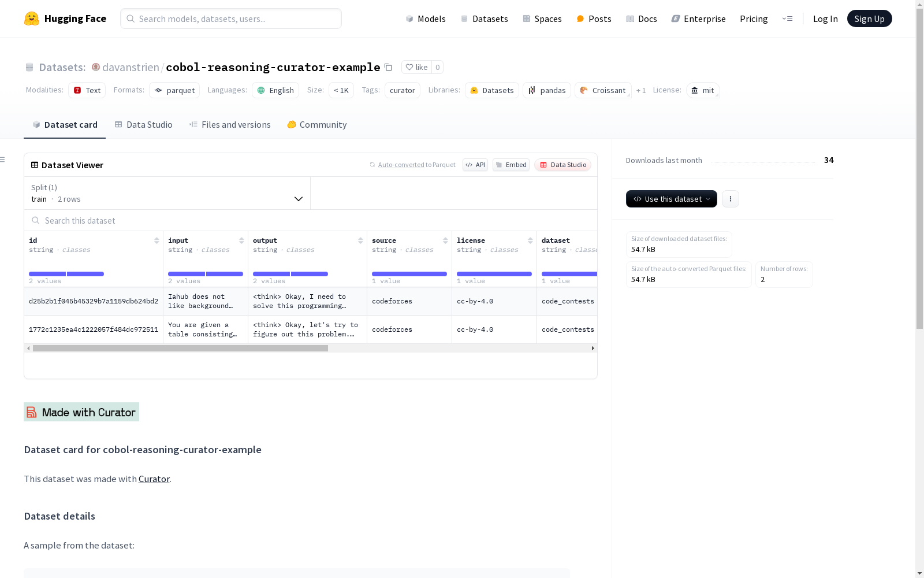Open the Data Studio tab
This screenshot has width=924, height=578.
(x=144, y=125)
